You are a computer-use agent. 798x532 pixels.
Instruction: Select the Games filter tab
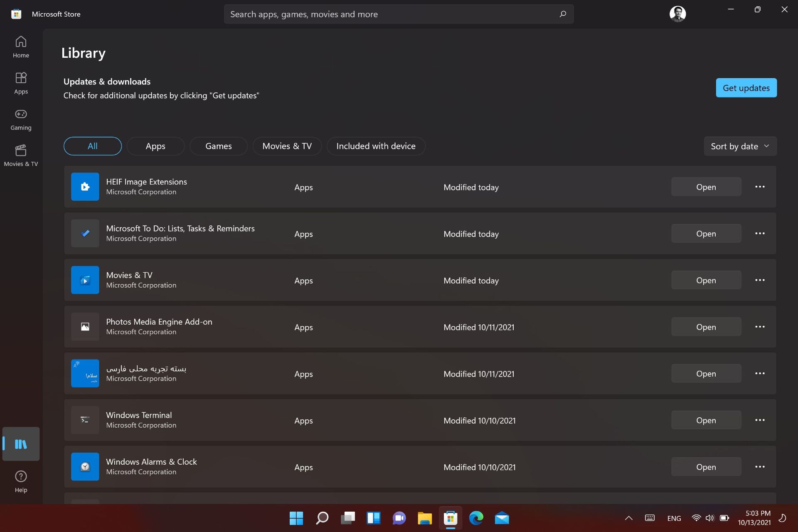click(219, 145)
